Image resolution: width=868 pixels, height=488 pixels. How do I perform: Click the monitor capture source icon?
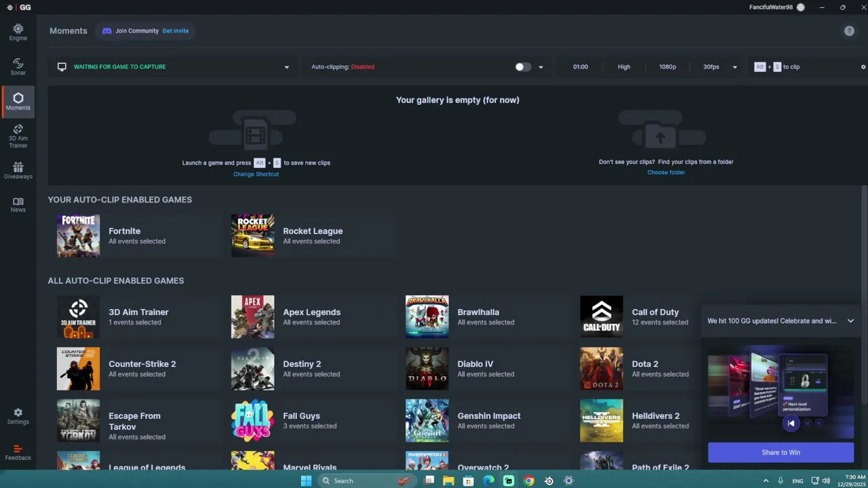[62, 66]
